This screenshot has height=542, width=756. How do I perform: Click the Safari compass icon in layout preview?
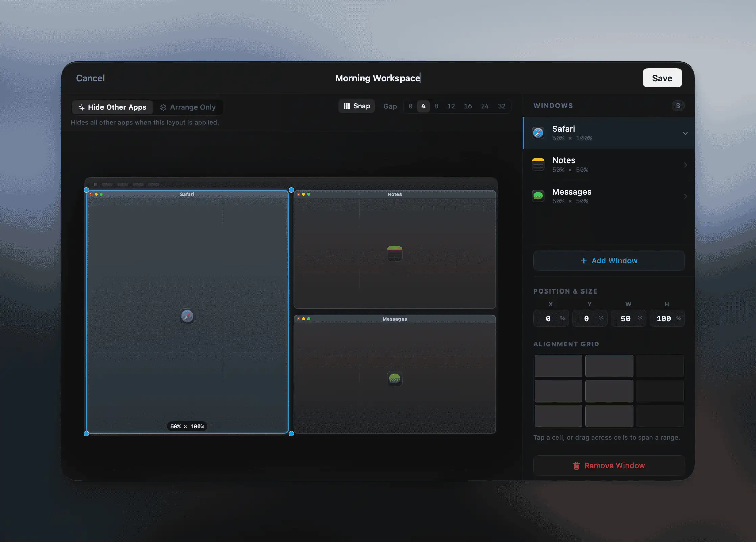pyautogui.click(x=187, y=316)
